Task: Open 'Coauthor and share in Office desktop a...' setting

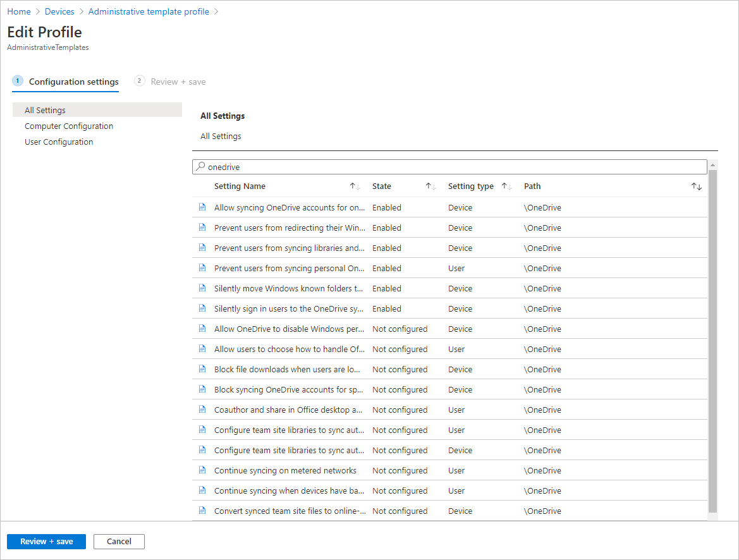Action: [288, 410]
